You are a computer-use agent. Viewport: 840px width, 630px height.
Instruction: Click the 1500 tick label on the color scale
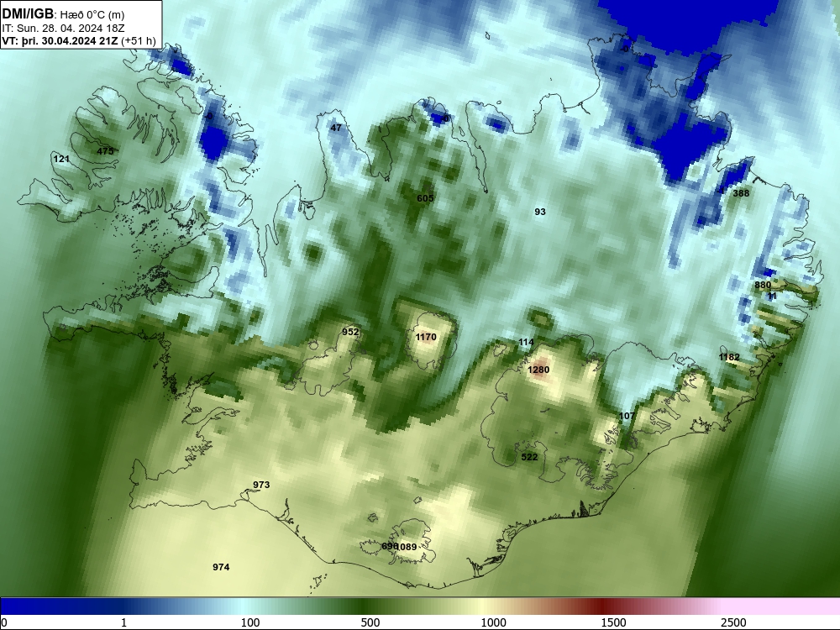tap(613, 622)
